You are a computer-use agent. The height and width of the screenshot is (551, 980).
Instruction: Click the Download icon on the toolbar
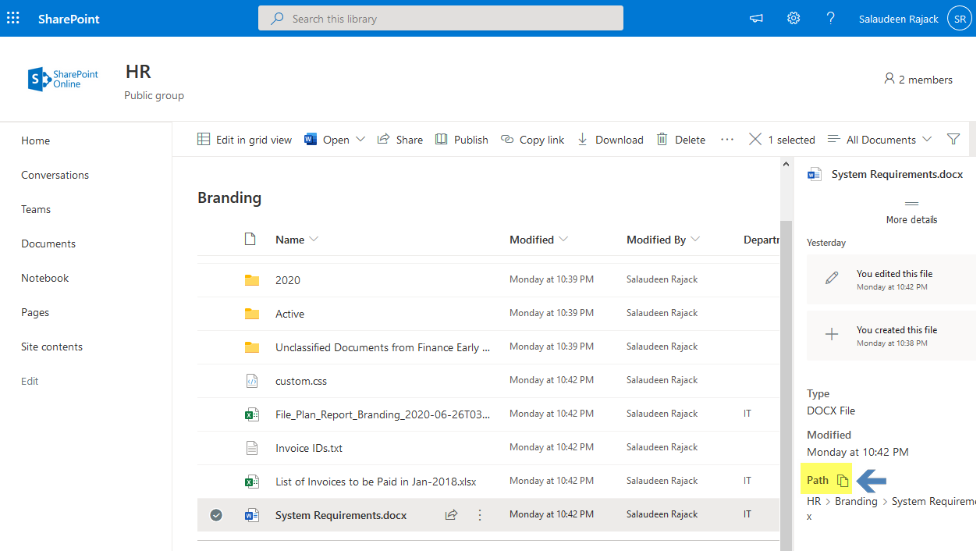click(582, 139)
